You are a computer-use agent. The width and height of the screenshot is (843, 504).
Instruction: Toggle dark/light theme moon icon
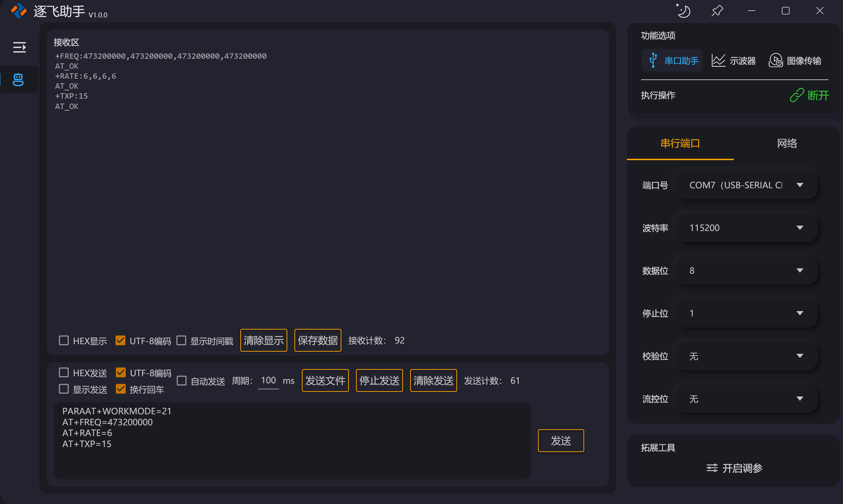coord(684,11)
